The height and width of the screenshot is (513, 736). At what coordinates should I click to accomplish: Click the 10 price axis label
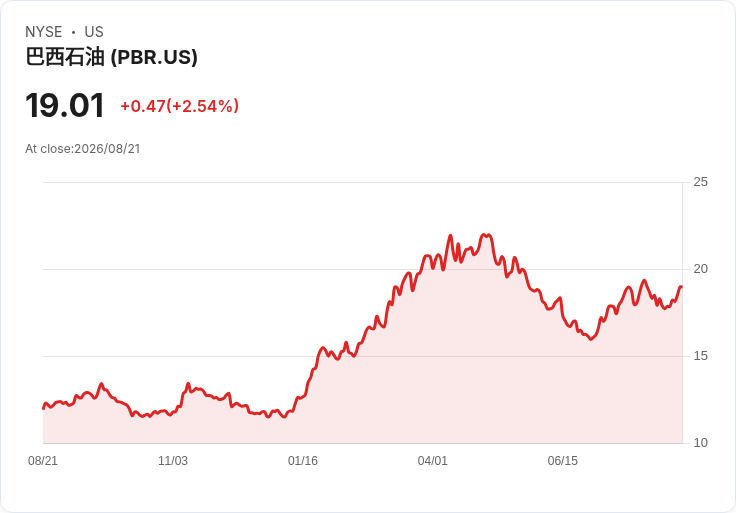pyautogui.click(x=700, y=443)
